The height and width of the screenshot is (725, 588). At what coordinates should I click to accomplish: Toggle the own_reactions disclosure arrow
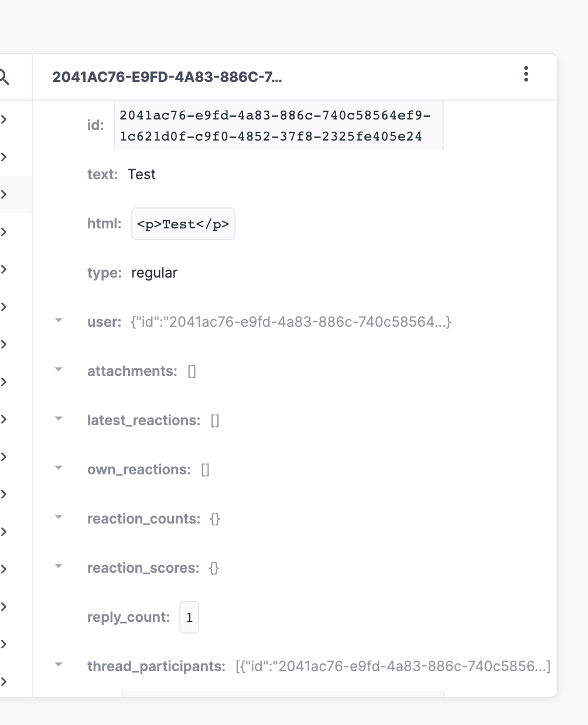point(58,467)
